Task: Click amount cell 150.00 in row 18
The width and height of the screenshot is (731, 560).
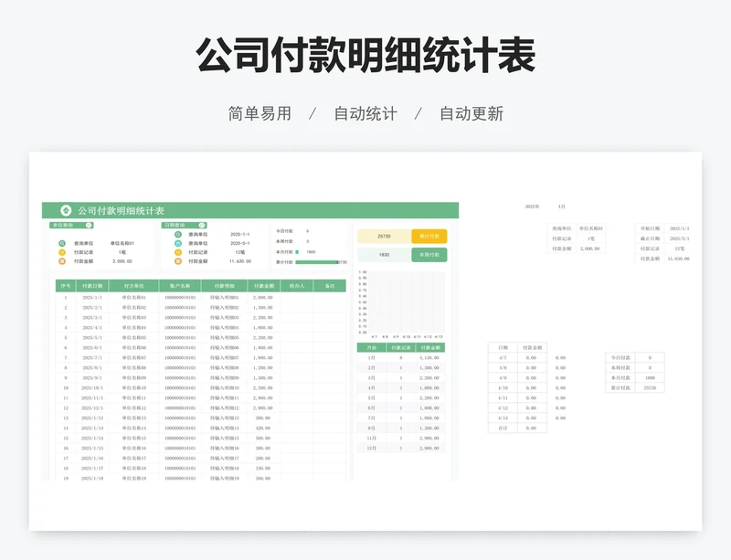Action: pos(263,468)
